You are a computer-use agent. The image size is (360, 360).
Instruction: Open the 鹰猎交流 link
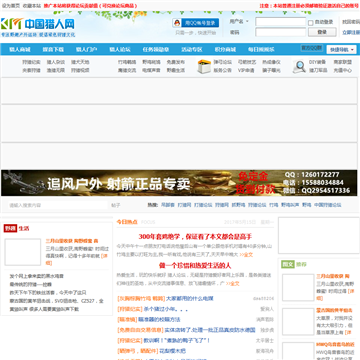pos(127,70)
